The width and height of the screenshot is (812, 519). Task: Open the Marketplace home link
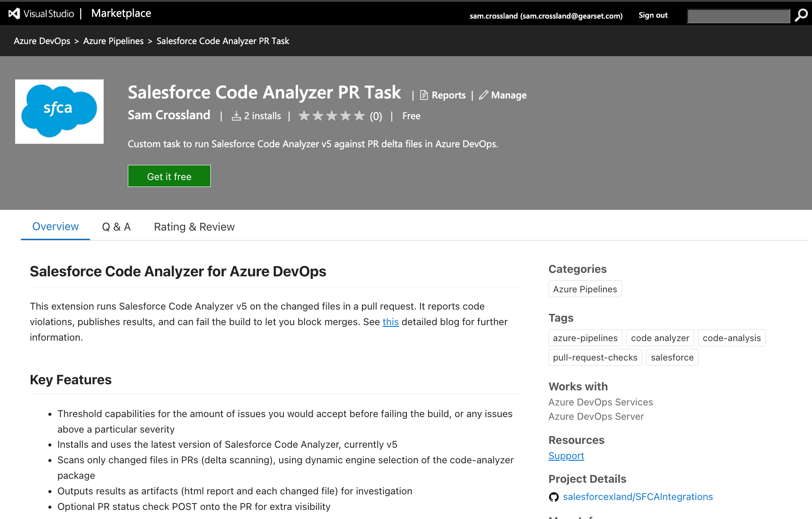(x=121, y=13)
